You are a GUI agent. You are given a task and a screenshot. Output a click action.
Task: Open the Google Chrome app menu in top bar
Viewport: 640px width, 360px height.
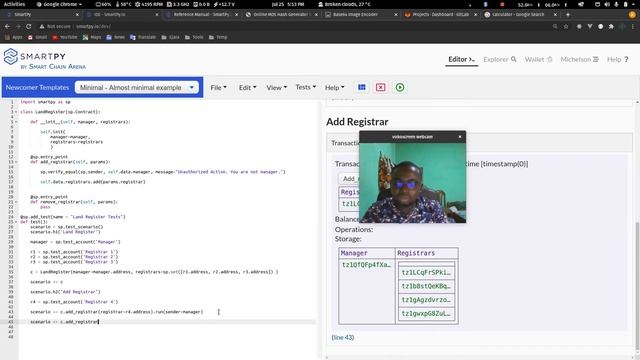coord(59,4)
